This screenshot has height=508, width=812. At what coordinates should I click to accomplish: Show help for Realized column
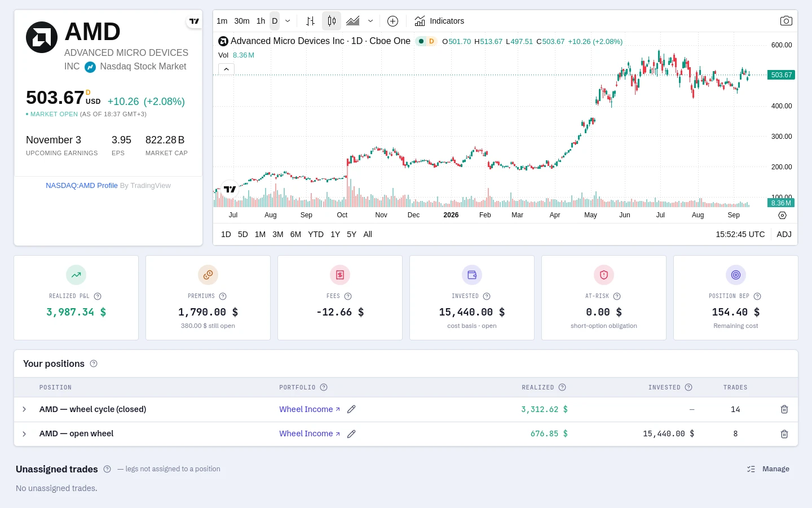(562, 387)
